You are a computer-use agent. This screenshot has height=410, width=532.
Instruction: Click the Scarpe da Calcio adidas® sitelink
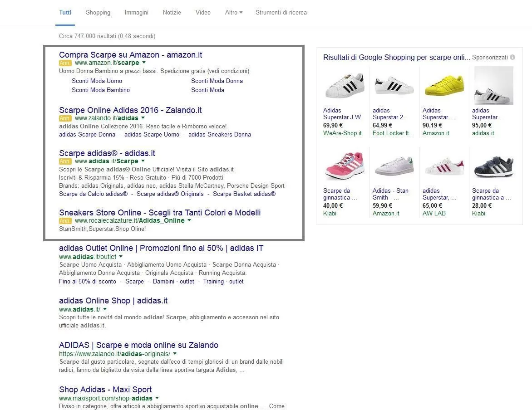pyautogui.click(x=94, y=194)
